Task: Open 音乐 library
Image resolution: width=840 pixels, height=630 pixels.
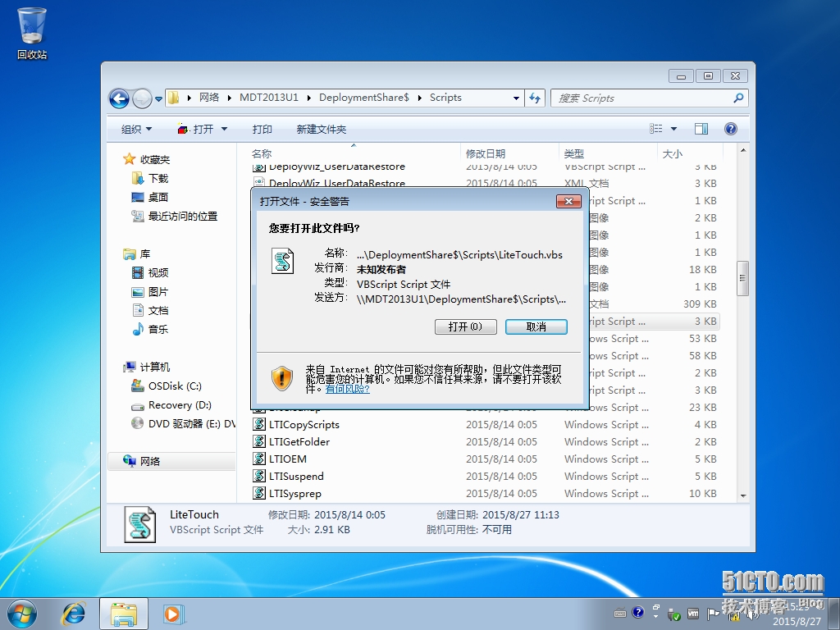Action: click(x=150, y=330)
